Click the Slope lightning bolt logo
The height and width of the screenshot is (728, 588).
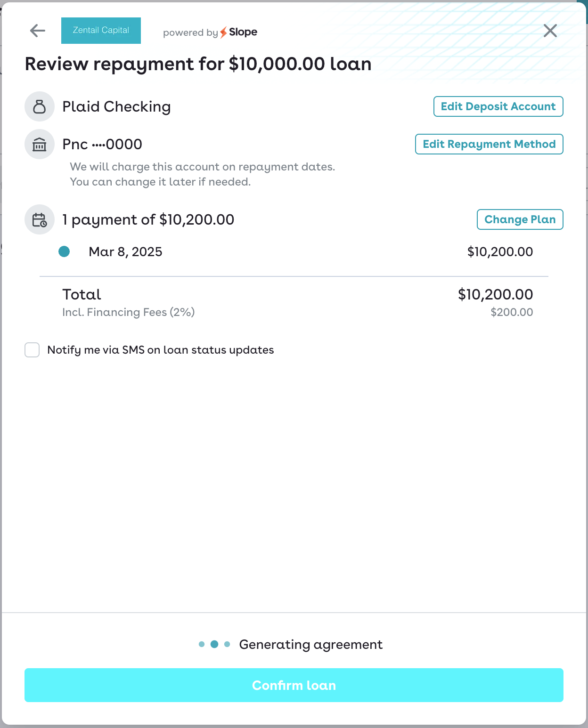click(x=224, y=32)
